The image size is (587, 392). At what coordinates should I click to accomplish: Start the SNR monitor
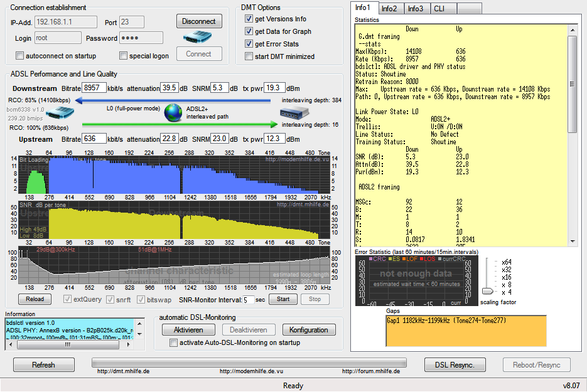pos(283,299)
